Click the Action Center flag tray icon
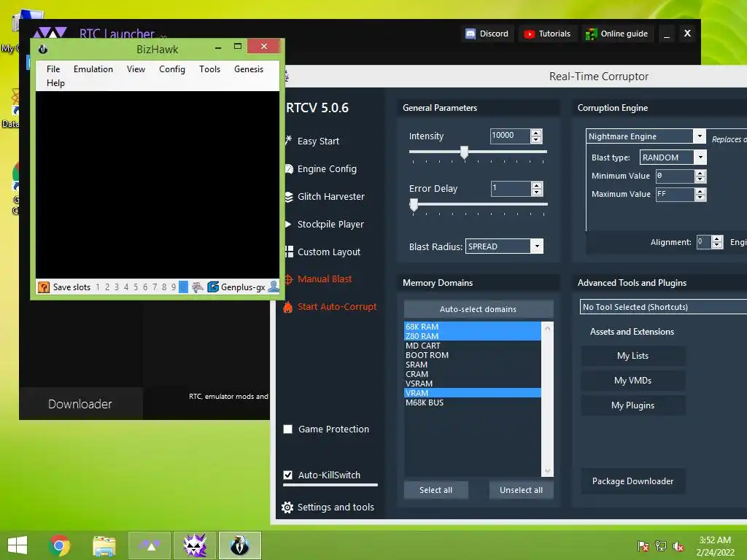The image size is (747, 560). pyautogui.click(x=643, y=546)
